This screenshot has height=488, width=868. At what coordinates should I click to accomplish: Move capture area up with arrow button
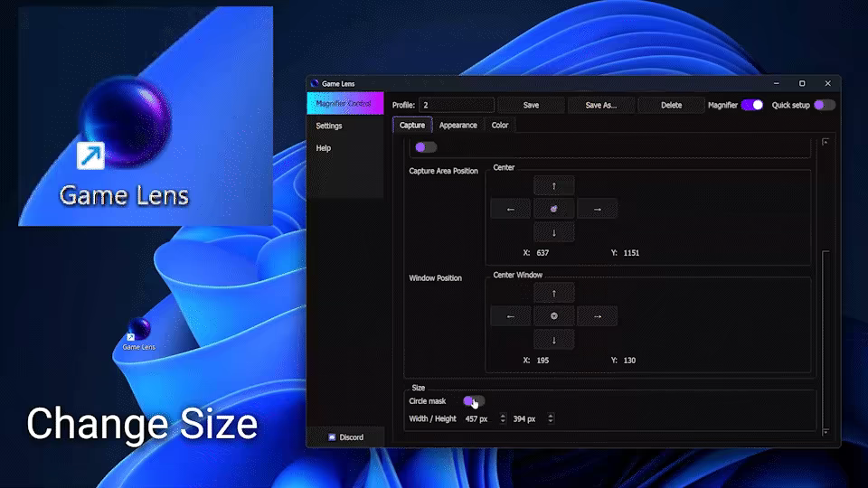[x=553, y=186]
